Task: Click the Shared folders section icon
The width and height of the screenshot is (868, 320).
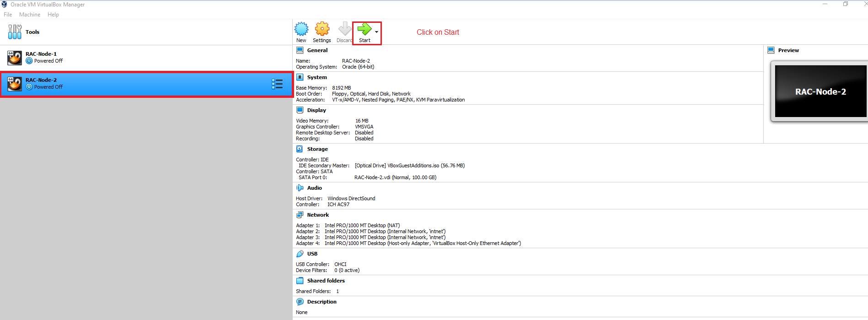Action: pos(300,281)
